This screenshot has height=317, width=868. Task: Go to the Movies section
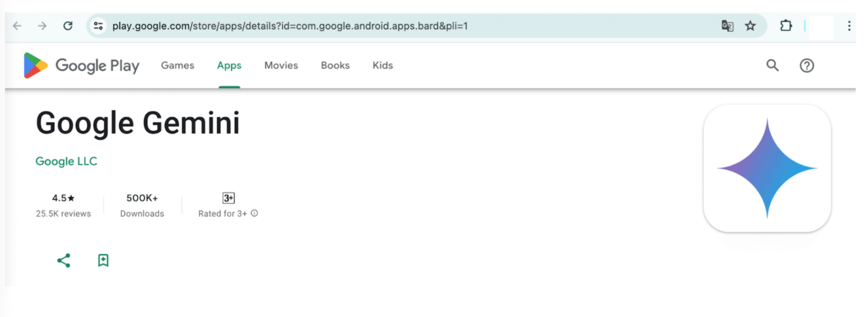pos(281,66)
